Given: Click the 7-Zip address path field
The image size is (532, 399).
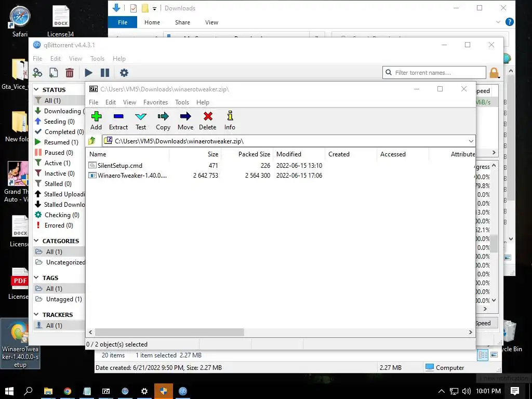Looking at the screenshot, I should coord(285,141).
